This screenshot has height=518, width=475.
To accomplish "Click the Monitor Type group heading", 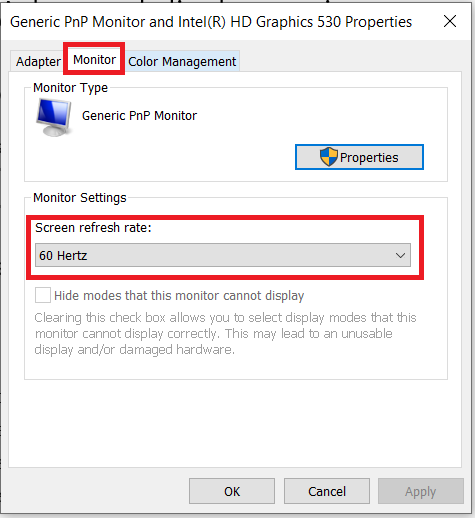I will (x=71, y=88).
